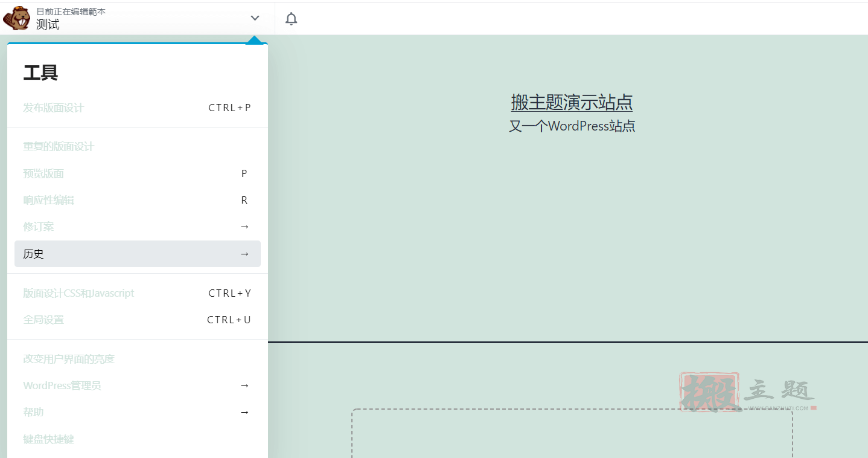Click the 又一个WordPress站点 tagline text
This screenshot has height=458, width=868.
click(572, 126)
